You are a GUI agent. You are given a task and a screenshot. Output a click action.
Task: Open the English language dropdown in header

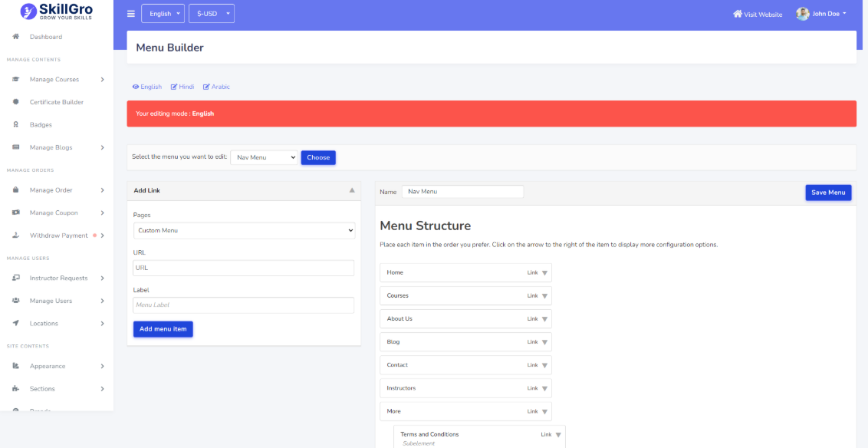coord(163,14)
